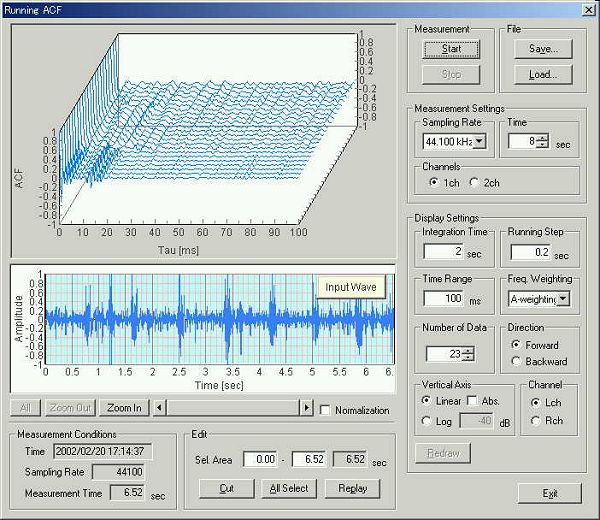This screenshot has height=520, width=600.
Task: Click the dB value field
Action: coord(476,421)
